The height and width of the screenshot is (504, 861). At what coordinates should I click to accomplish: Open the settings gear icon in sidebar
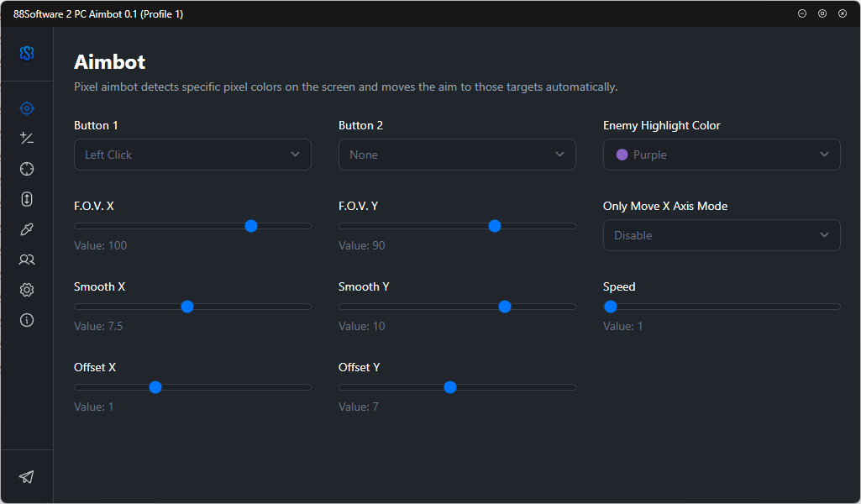(27, 290)
